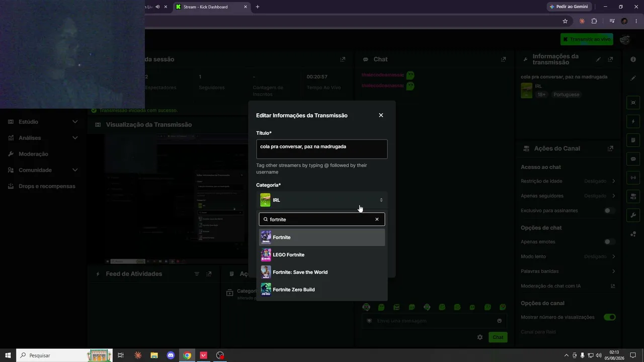Pop out the Chat panel
Screen dimensions: 644x362
coord(503,59)
